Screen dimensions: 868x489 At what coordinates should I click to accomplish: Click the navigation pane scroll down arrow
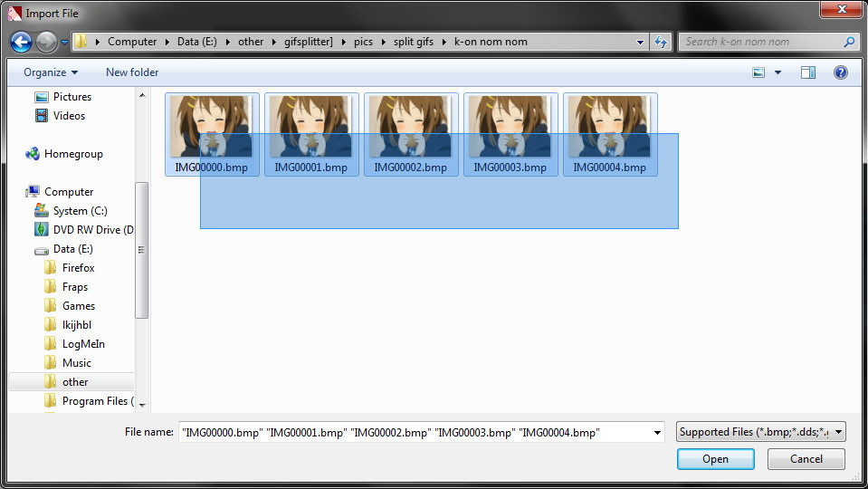[142, 405]
